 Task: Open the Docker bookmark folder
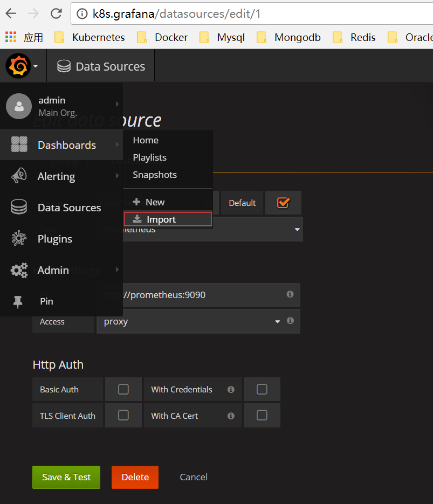[x=162, y=37]
